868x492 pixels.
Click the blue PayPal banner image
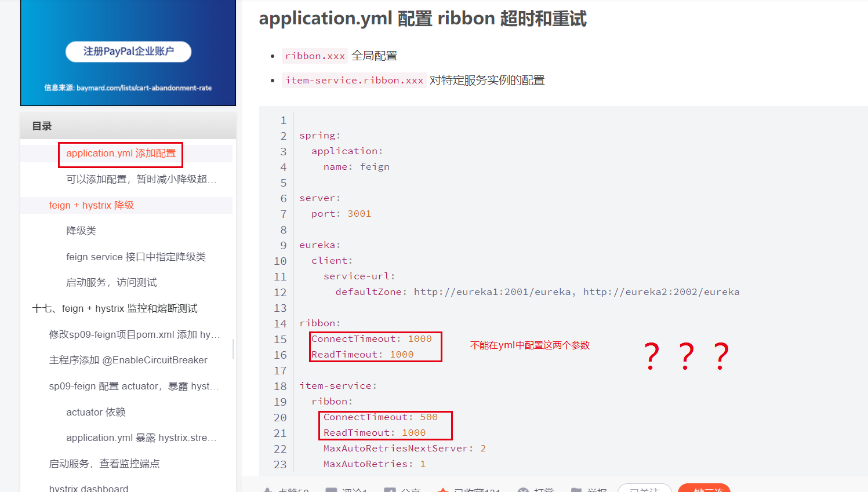coord(128,53)
